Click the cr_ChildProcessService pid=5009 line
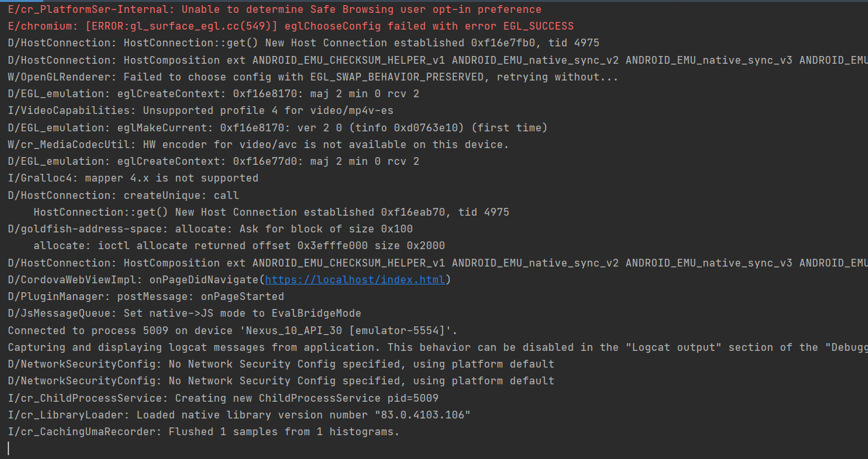 pos(223,398)
